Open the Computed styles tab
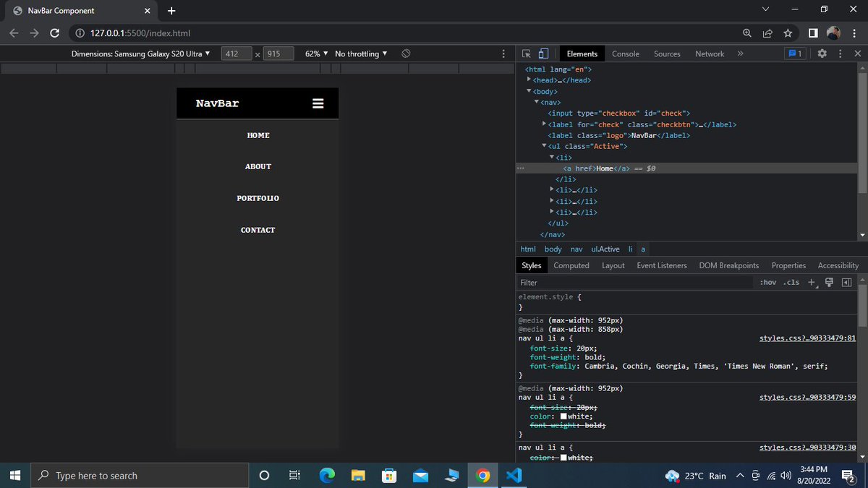The height and width of the screenshot is (488, 868). pos(571,265)
